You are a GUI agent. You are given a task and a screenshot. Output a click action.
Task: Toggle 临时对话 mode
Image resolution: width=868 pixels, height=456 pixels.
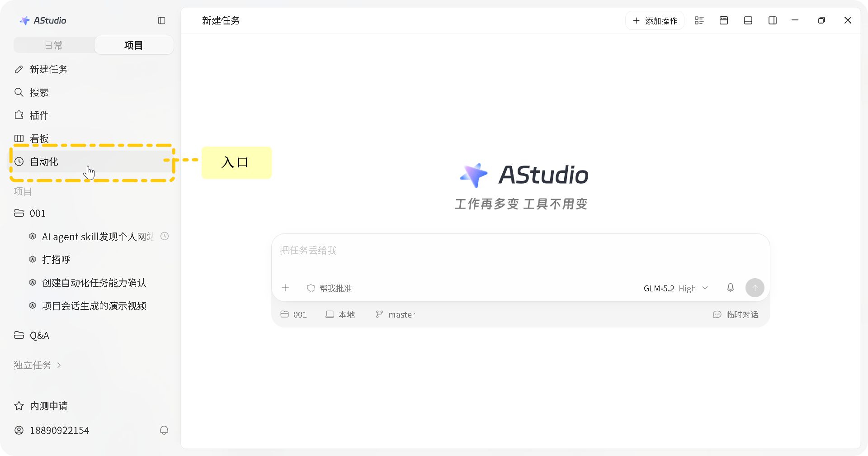(x=736, y=314)
